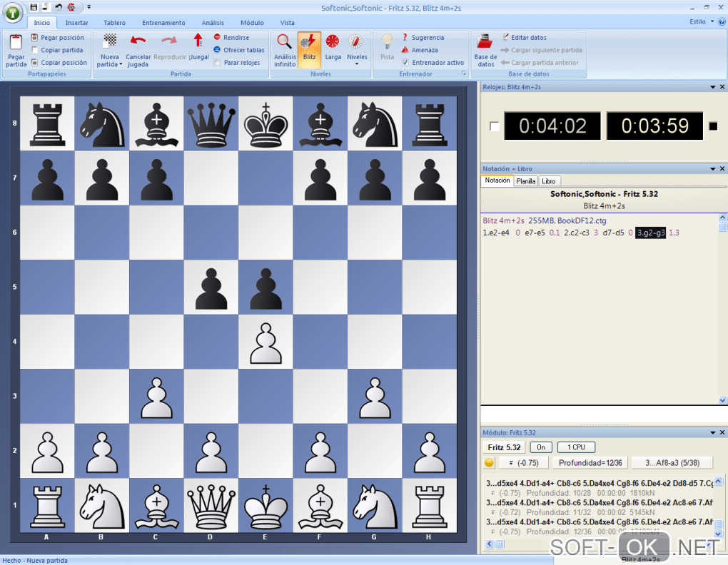728x565 pixels.
Task: Uncheck Entrenador activo checkbox
Action: (x=405, y=63)
